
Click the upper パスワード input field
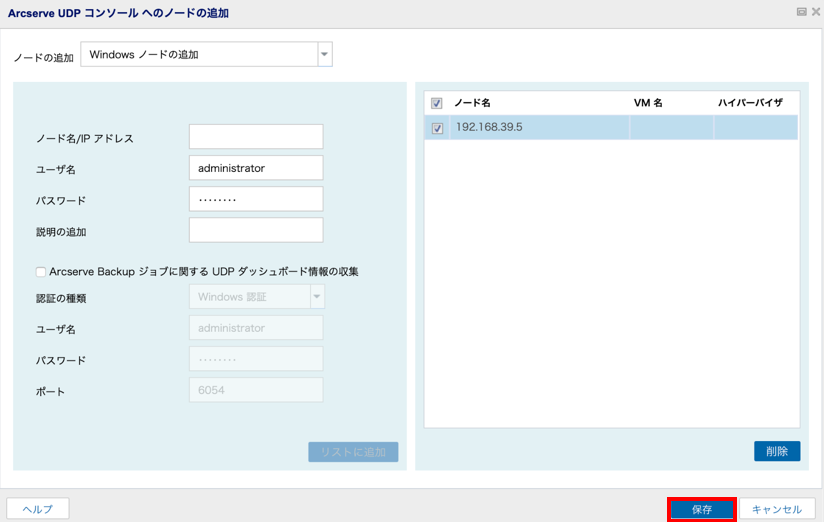click(256, 199)
